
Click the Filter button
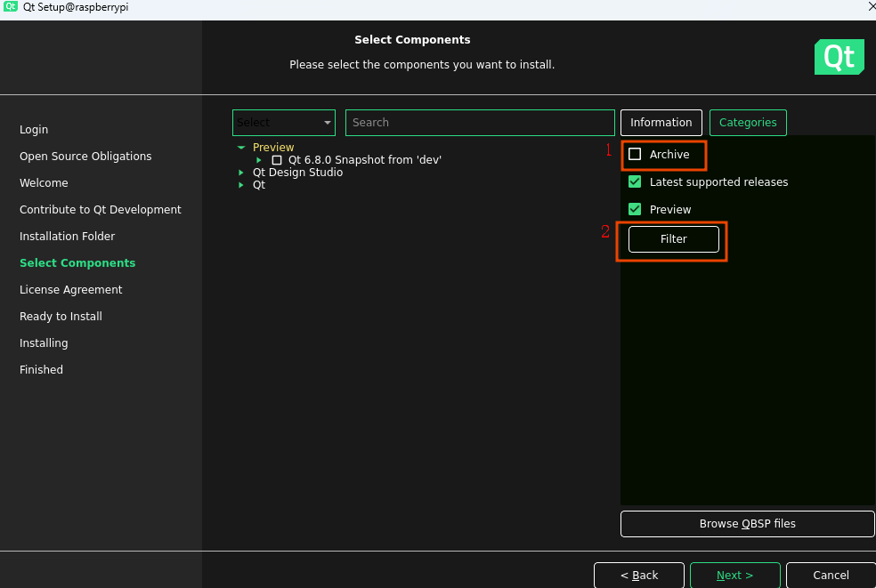tap(673, 239)
